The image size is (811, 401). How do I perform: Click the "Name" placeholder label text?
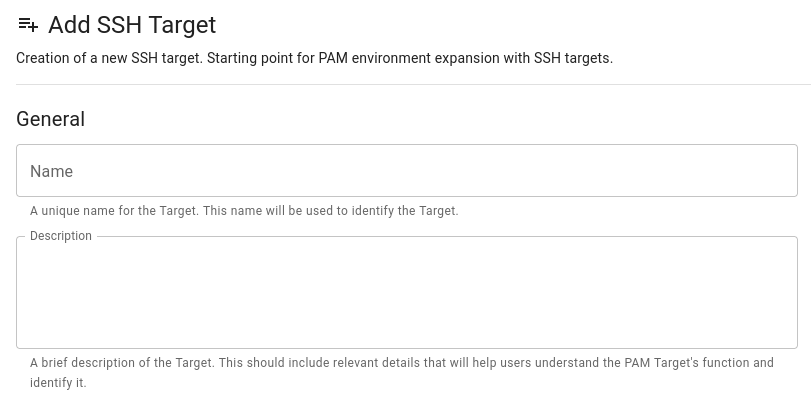click(x=51, y=172)
